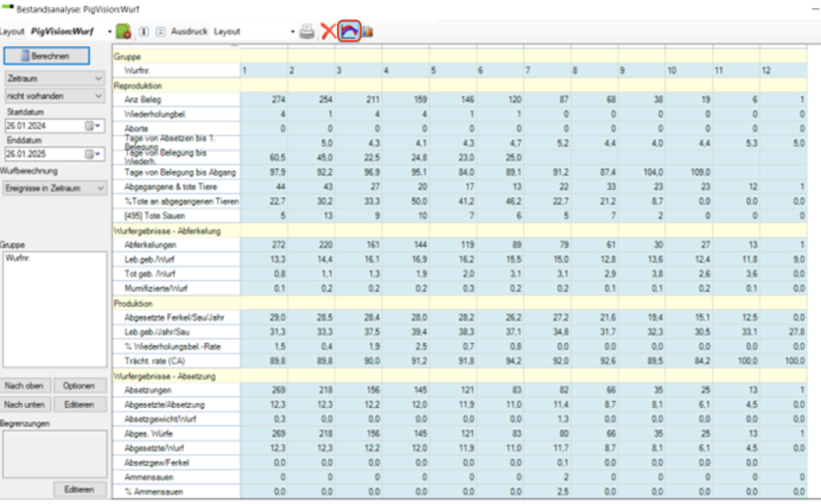Screen dimensions: 821x504
Task: Click 'Tage von Belegung bis Abgang' label
Action: [180, 172]
